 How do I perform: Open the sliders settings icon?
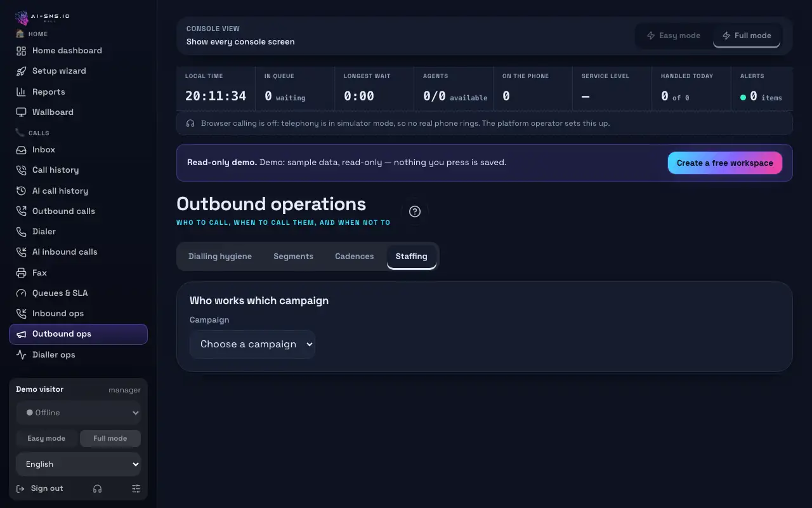[x=136, y=489]
